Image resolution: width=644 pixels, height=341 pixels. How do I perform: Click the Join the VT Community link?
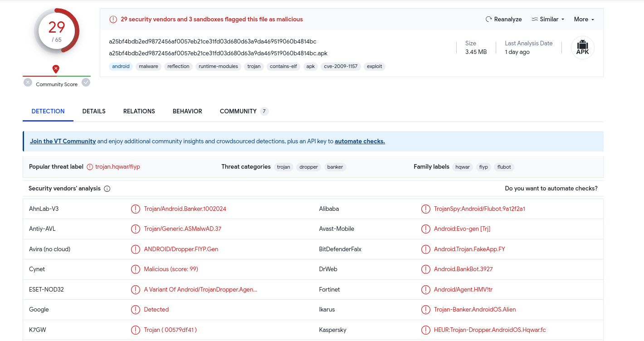click(63, 141)
